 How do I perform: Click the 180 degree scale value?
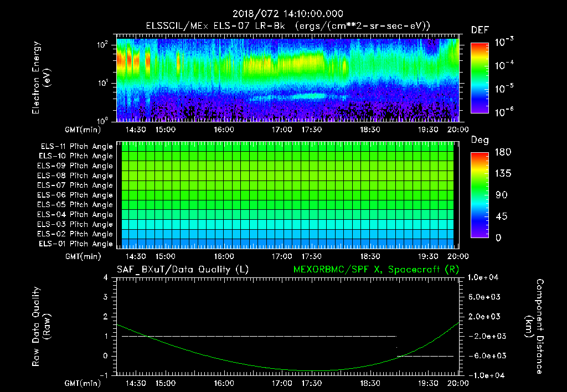tap(503, 152)
